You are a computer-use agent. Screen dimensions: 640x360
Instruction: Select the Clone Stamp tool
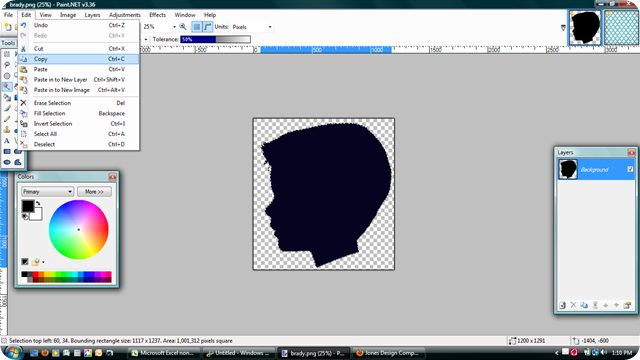[7, 130]
